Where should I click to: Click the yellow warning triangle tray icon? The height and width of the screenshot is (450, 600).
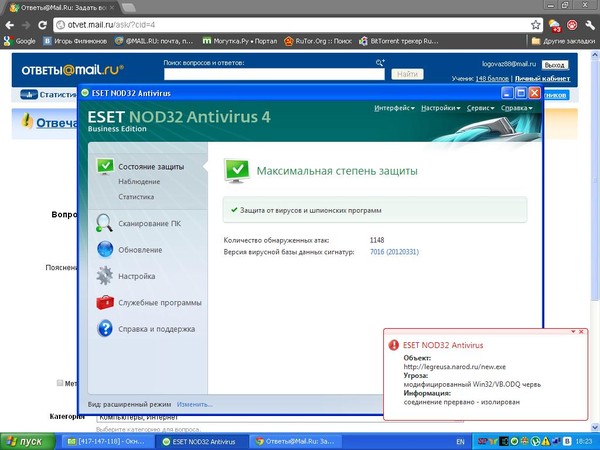tap(546, 442)
